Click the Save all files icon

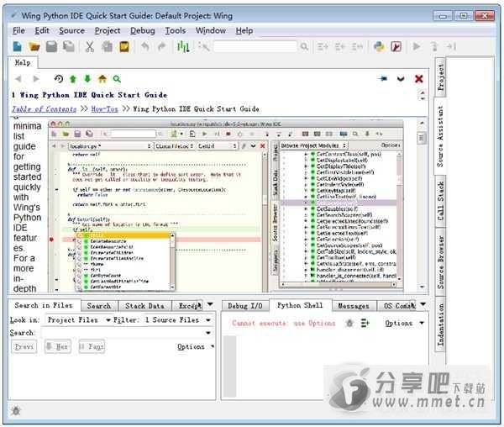69,47
